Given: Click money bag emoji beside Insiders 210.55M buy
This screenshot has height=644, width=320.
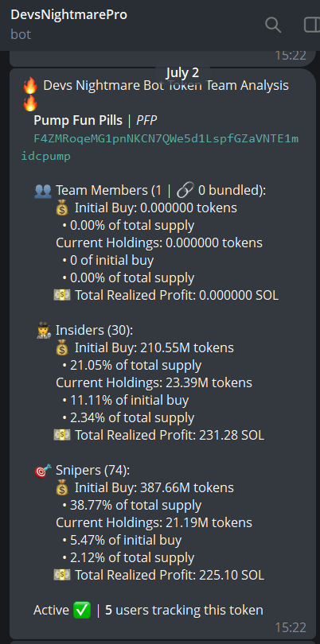Looking at the screenshot, I should coord(62,348).
